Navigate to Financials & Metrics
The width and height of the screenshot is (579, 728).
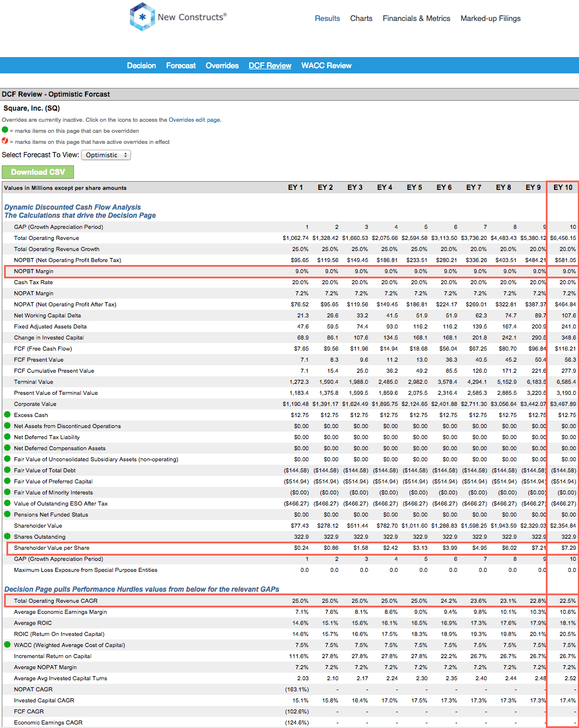pos(416,19)
